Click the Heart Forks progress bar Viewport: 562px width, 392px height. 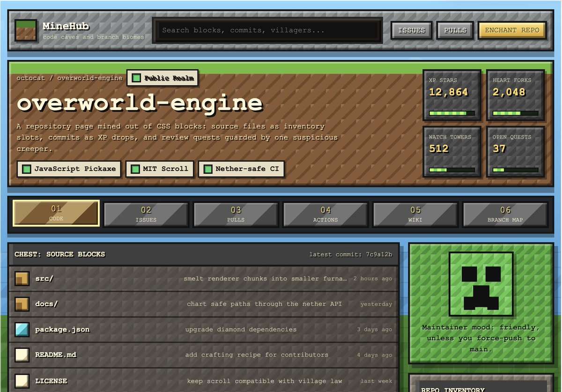[515, 113]
